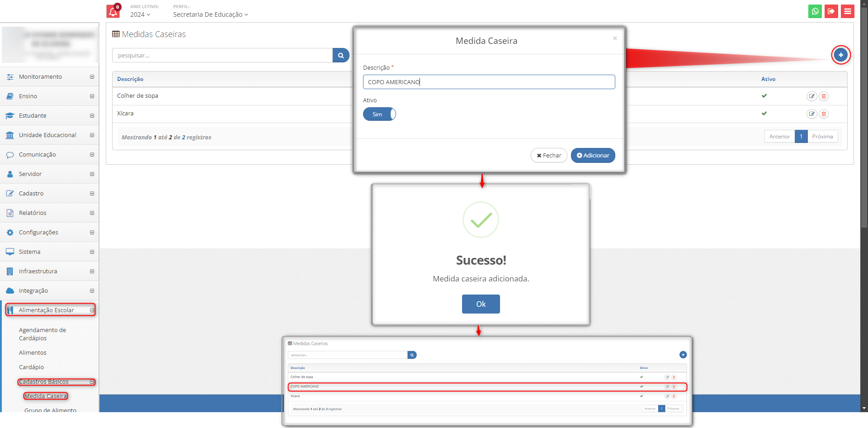
Task: Open the Alimentos menu item
Action: (33, 353)
